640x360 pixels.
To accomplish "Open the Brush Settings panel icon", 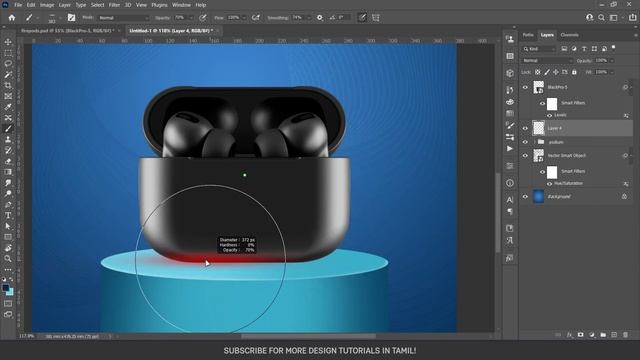I will click(x=71, y=18).
